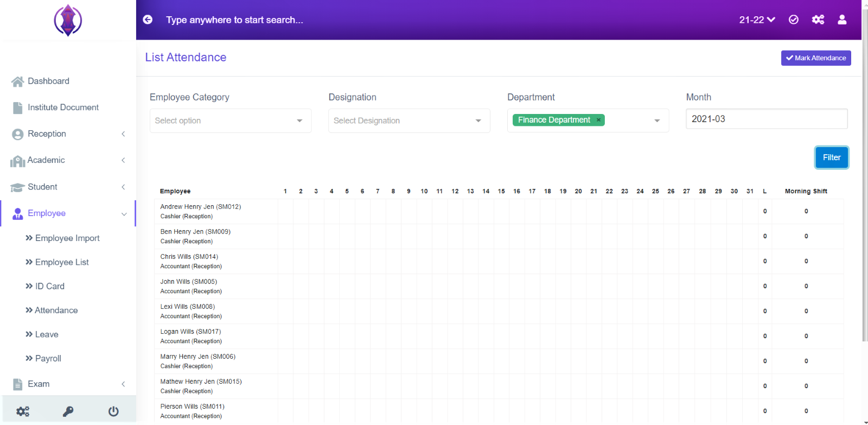Click the L column header

click(765, 191)
